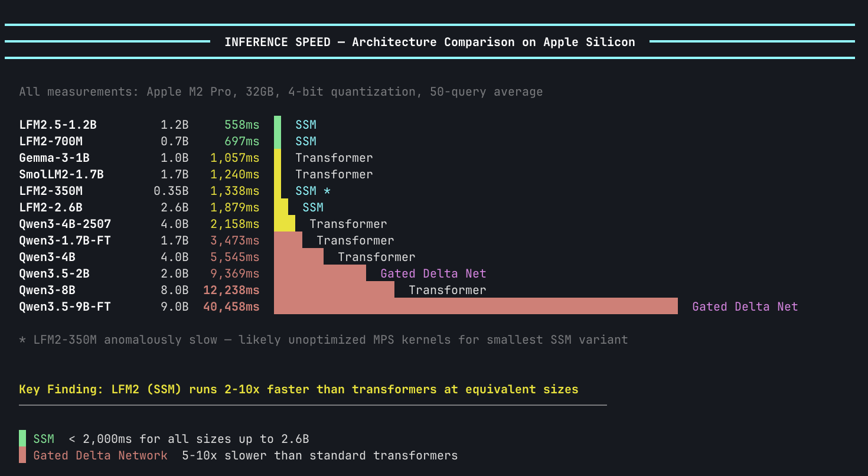Viewport: 868px width, 476px height.
Task: Click Gated Delta Net label for Qwen3.5-2B
Action: [x=433, y=273]
